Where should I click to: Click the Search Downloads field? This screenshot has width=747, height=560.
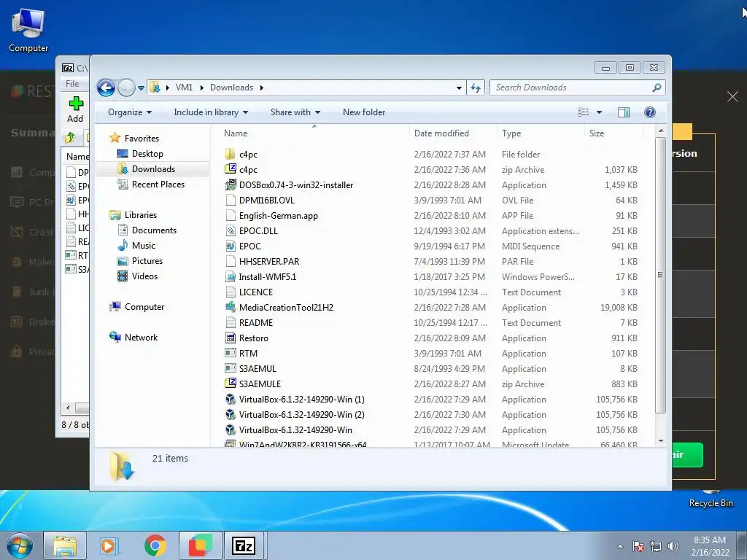pos(578,87)
